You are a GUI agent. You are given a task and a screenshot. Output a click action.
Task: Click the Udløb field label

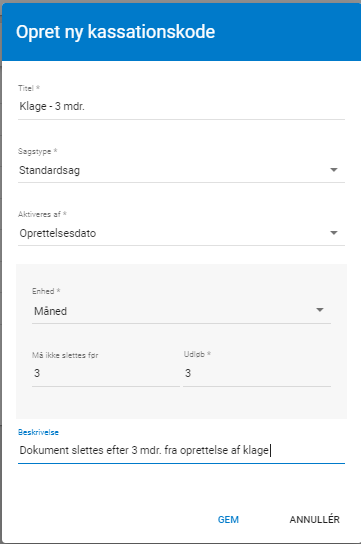click(x=197, y=354)
